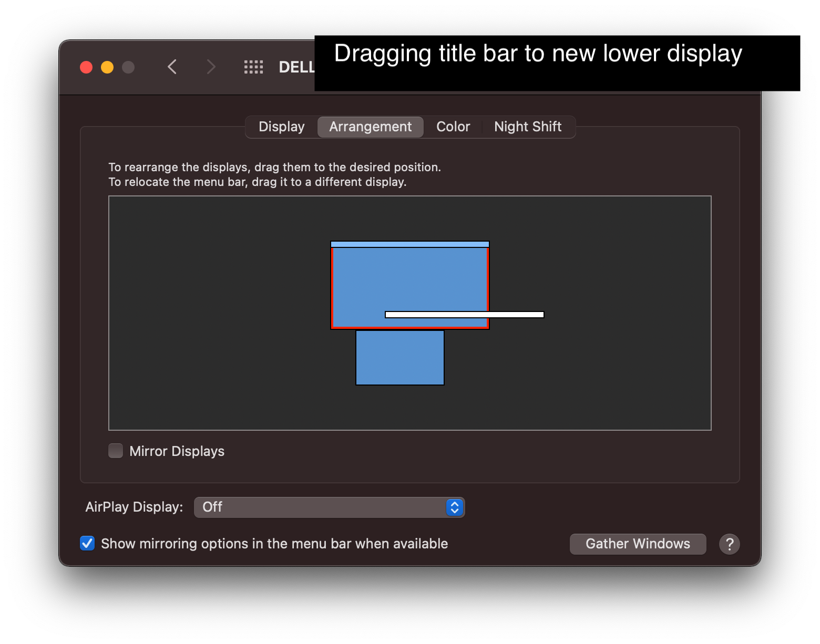Viewport: 820px width, 644px height.
Task: Close the window with the red button
Action: click(86, 67)
